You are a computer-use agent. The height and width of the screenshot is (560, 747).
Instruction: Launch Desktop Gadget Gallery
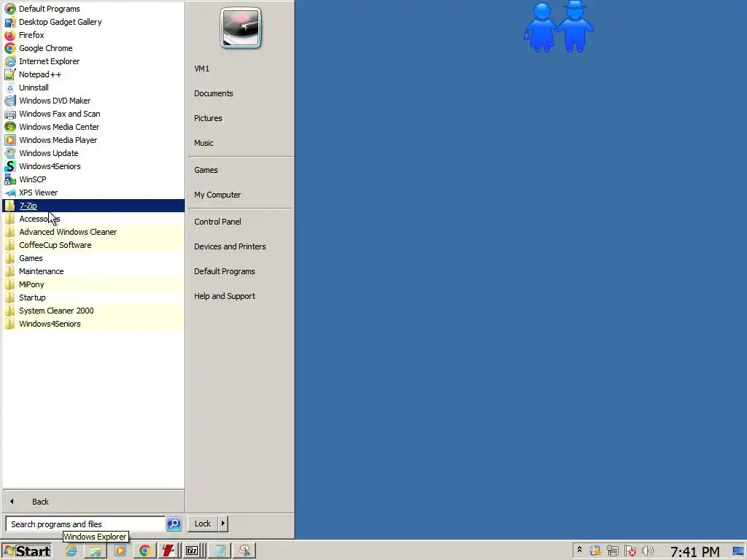[x=93, y=22]
